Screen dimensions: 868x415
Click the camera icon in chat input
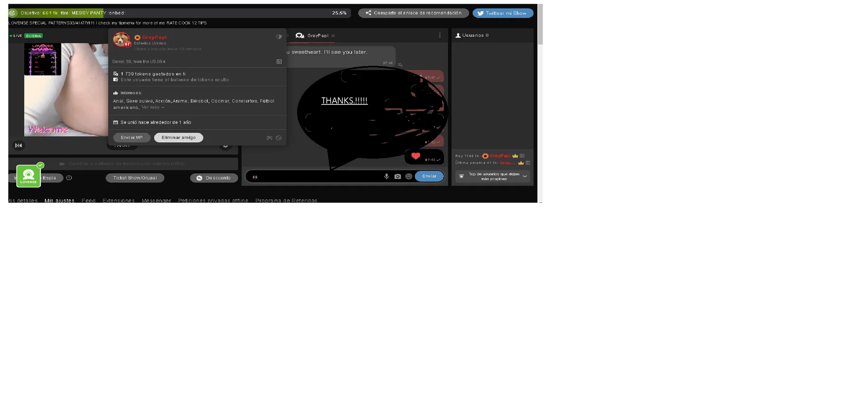pyautogui.click(x=397, y=176)
